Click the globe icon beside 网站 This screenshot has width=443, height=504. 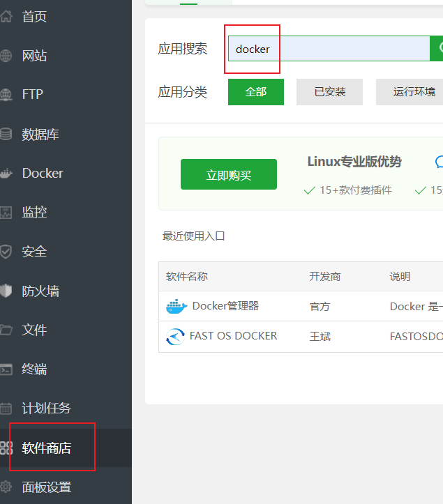[x=6, y=56]
